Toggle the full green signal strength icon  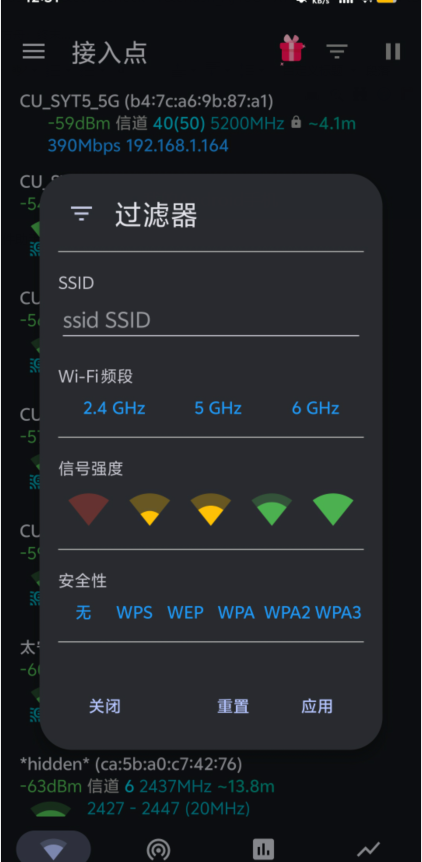point(333,509)
